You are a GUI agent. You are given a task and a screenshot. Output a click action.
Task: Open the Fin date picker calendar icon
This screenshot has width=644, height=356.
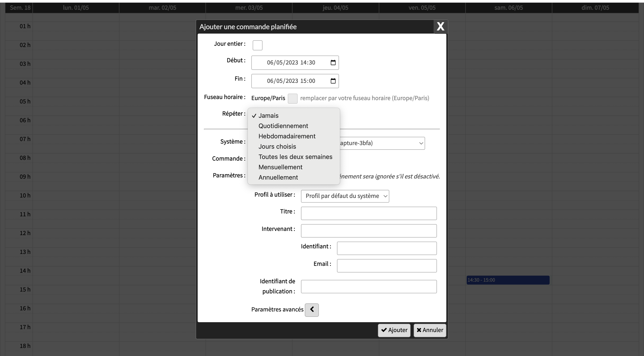[x=333, y=81]
